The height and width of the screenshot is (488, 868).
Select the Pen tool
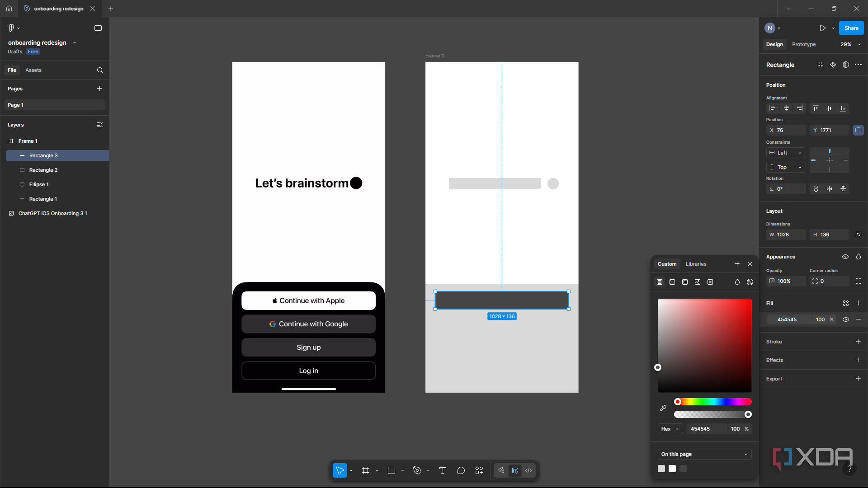(417, 470)
